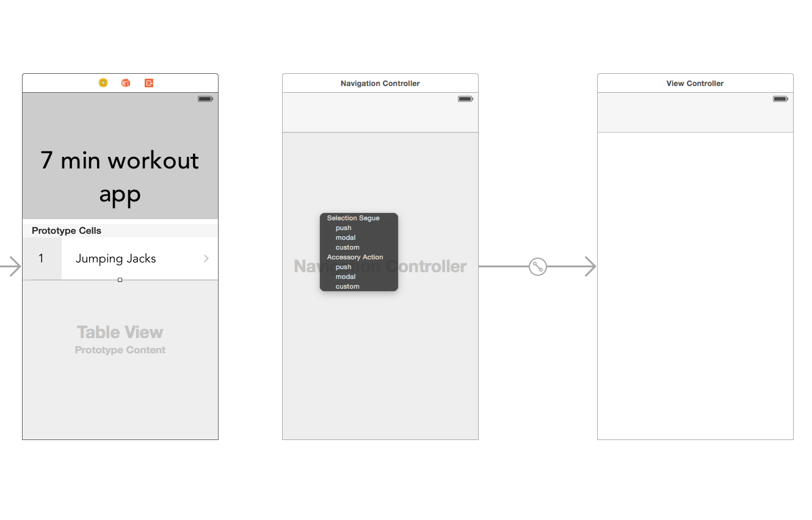Choose push under Selection Segue

344,228
